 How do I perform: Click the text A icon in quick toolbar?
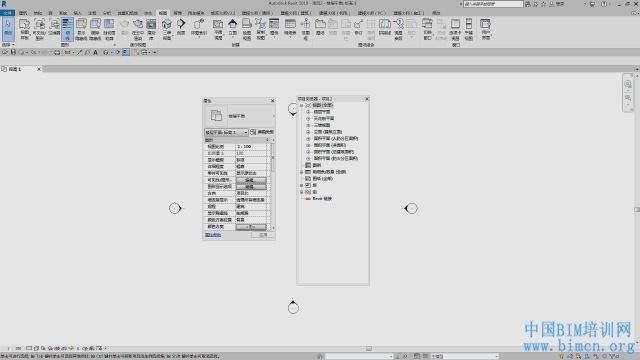tap(96, 52)
